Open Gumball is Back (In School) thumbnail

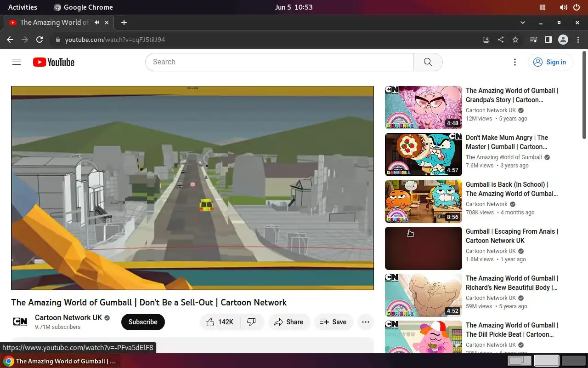[x=424, y=201]
